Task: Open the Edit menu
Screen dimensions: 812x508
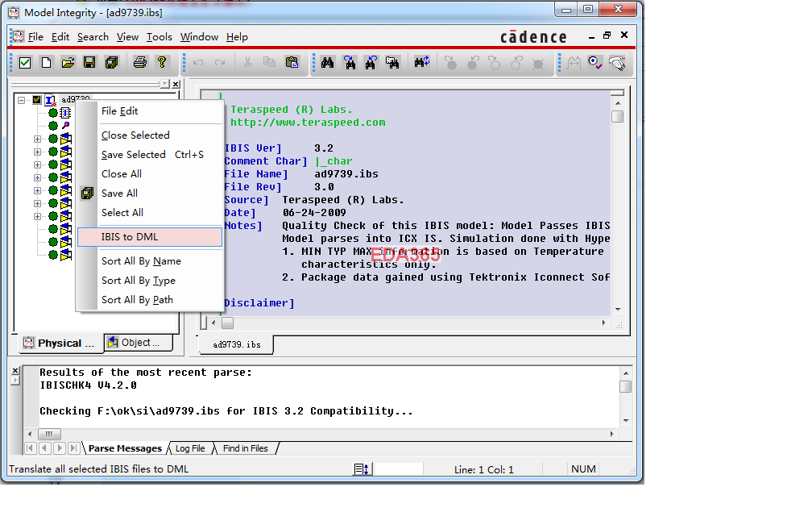Action: 60,37
